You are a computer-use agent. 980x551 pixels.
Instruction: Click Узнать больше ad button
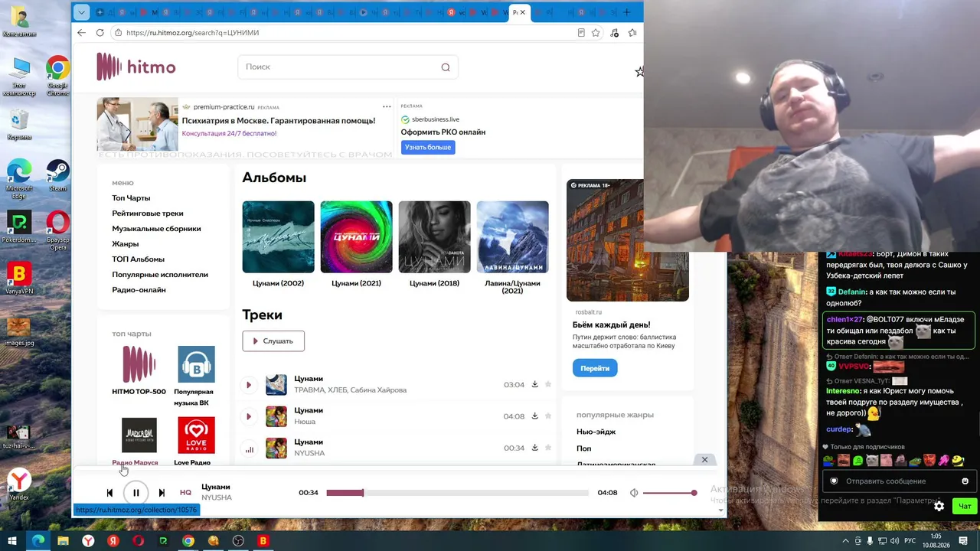pyautogui.click(x=428, y=147)
